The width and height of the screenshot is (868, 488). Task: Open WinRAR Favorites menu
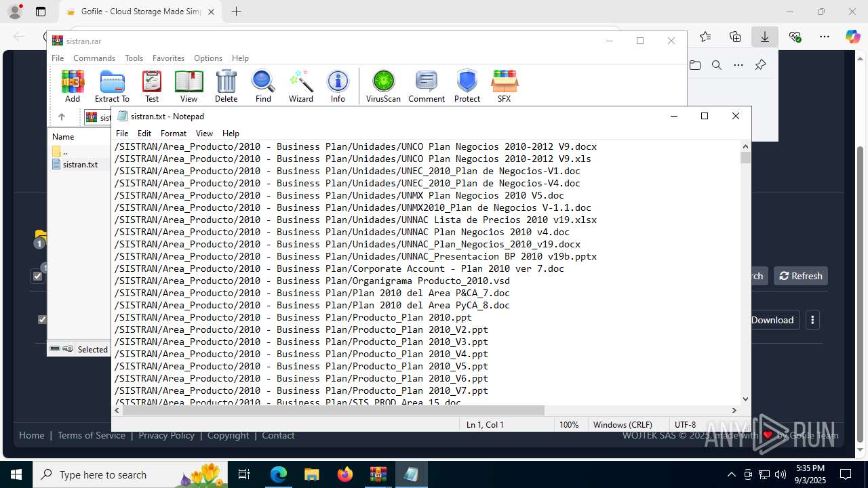(168, 58)
